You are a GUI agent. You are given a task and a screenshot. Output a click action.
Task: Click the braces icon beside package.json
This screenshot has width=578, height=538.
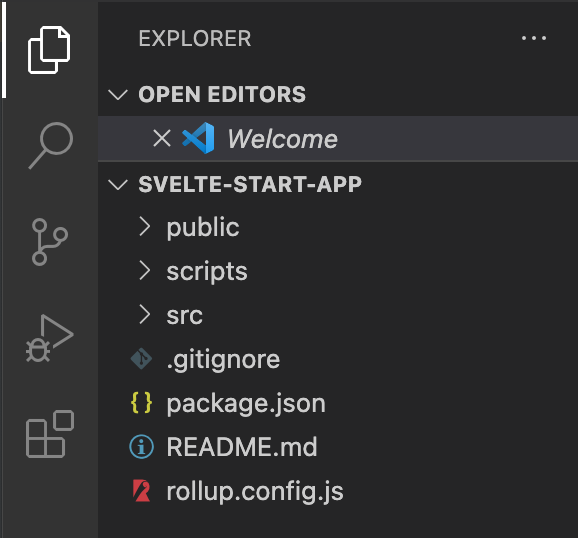click(x=142, y=403)
